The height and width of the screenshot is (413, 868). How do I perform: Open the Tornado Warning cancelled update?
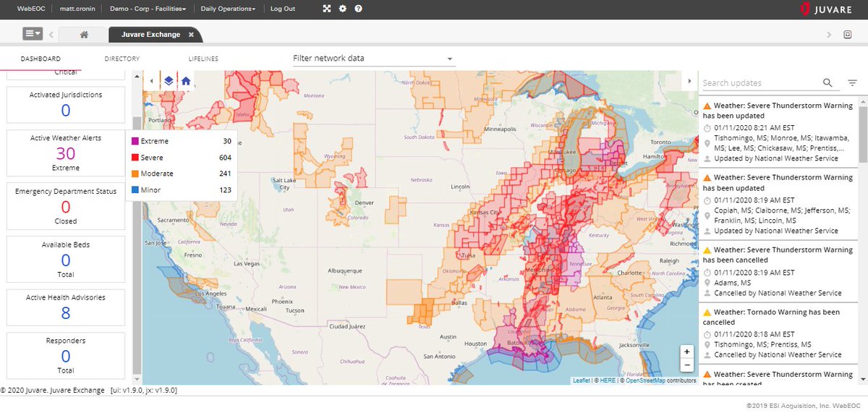(x=779, y=333)
